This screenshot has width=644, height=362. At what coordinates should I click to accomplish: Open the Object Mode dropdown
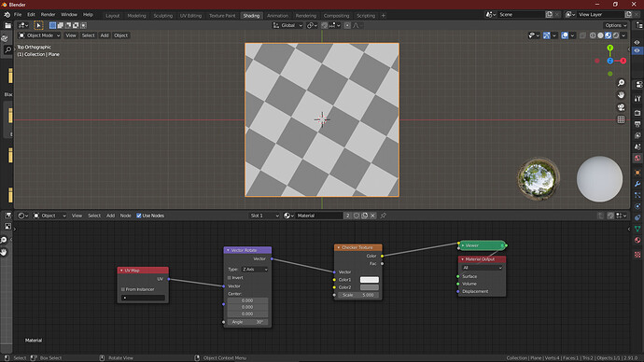point(39,35)
